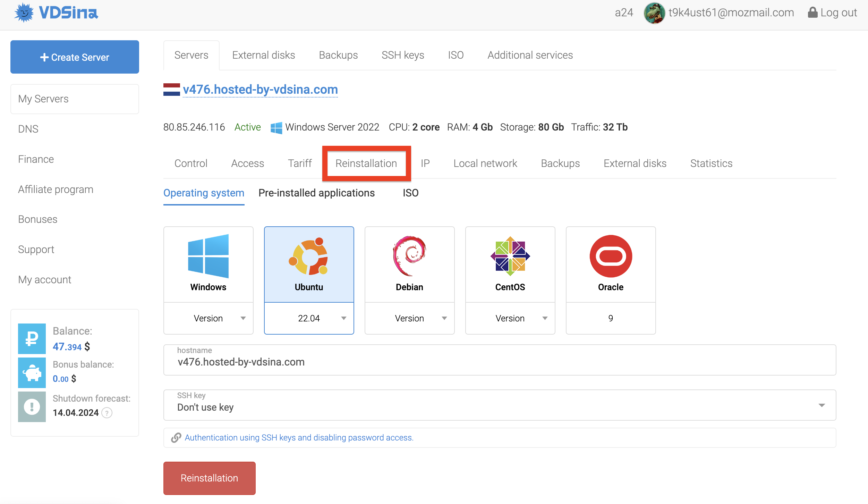This screenshot has height=504, width=868.
Task: Open the Debian Version dropdown
Action: click(x=410, y=318)
